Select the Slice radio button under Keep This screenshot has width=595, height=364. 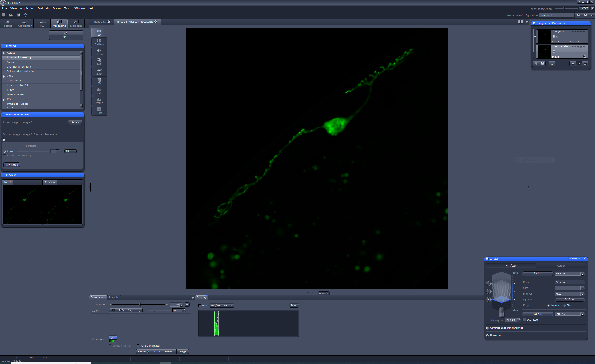(564, 305)
